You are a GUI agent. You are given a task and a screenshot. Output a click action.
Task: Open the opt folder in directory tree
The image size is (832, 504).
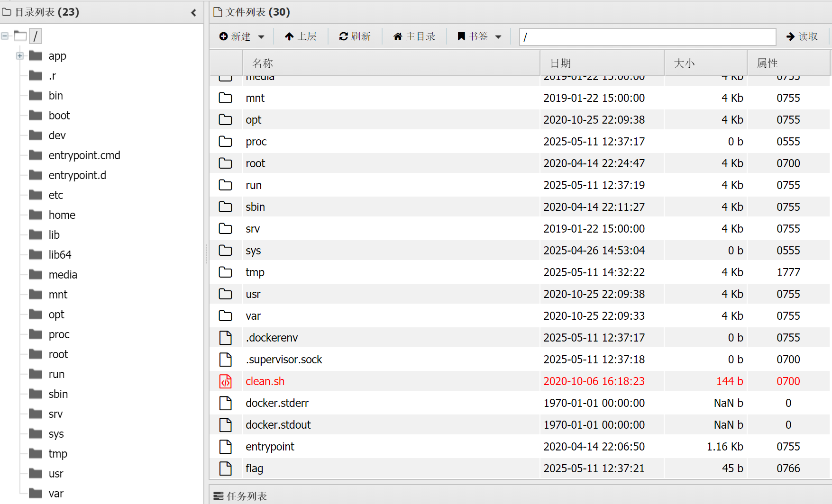pyautogui.click(x=56, y=315)
